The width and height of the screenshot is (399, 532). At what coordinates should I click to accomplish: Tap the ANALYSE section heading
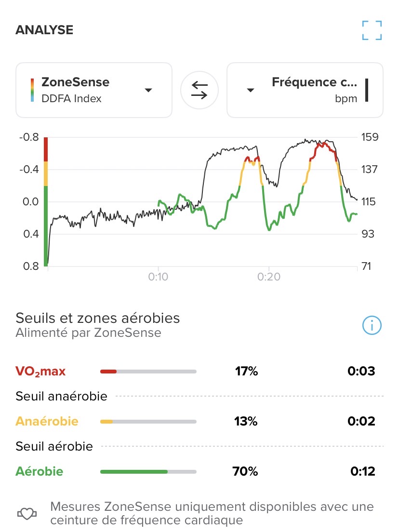[44, 30]
